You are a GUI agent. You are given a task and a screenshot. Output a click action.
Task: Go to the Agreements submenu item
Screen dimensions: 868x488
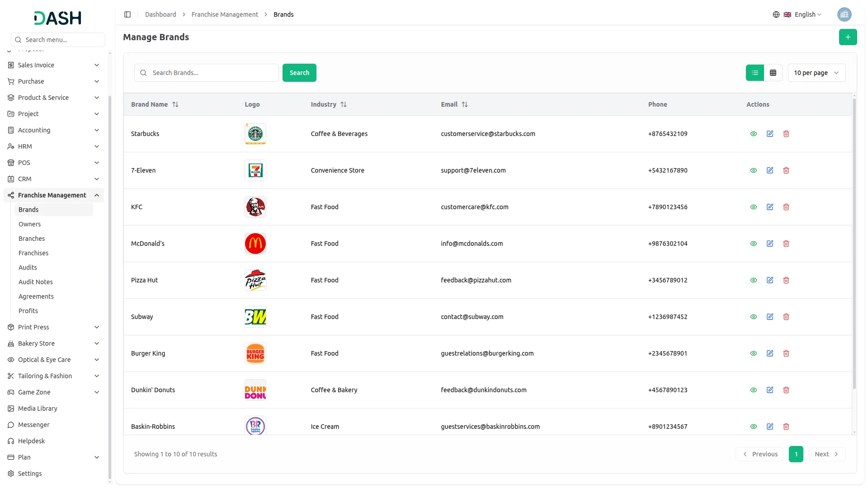pos(36,296)
